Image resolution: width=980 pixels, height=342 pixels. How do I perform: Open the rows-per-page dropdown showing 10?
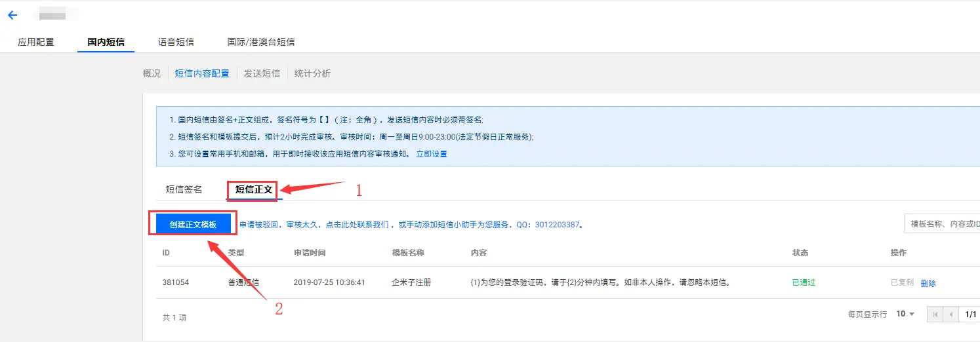[905, 314]
